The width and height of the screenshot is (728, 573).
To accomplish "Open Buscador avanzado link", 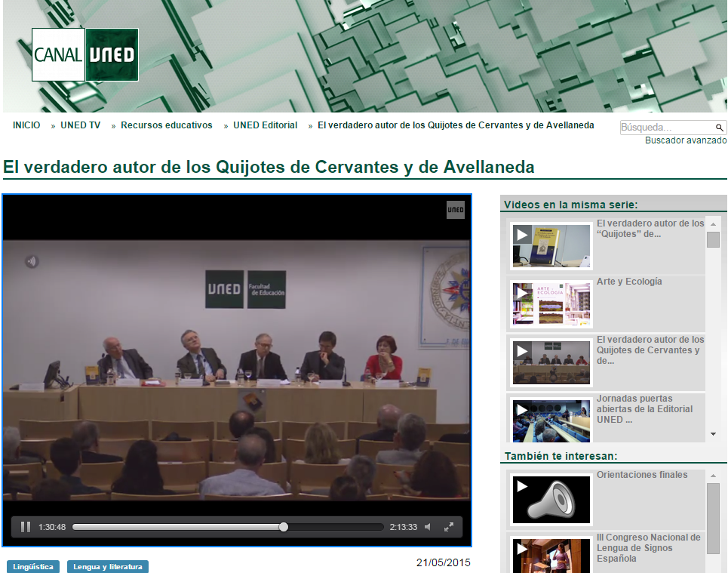I will tap(686, 140).
